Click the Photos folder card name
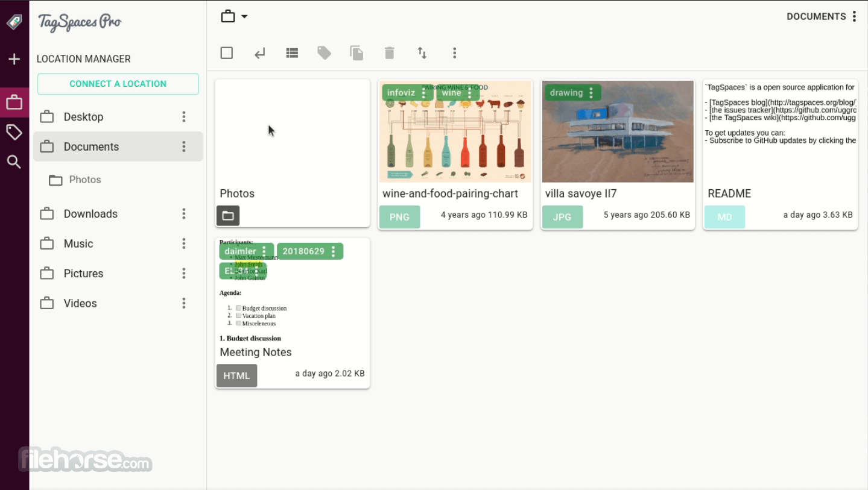The width and height of the screenshot is (868, 490). click(x=237, y=193)
